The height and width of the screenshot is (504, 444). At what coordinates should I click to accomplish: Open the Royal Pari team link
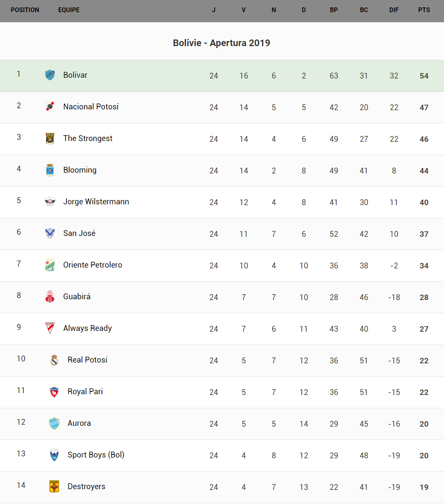coord(85,391)
